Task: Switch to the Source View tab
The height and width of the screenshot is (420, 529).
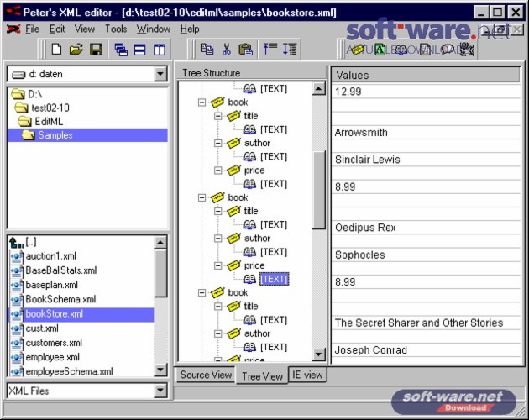Action: pyautogui.click(x=206, y=375)
